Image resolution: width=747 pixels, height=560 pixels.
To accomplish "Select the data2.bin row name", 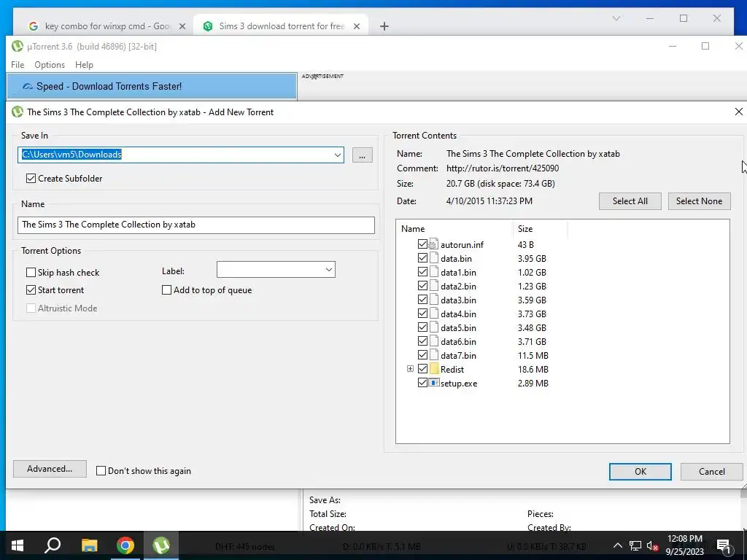I will (458, 286).
